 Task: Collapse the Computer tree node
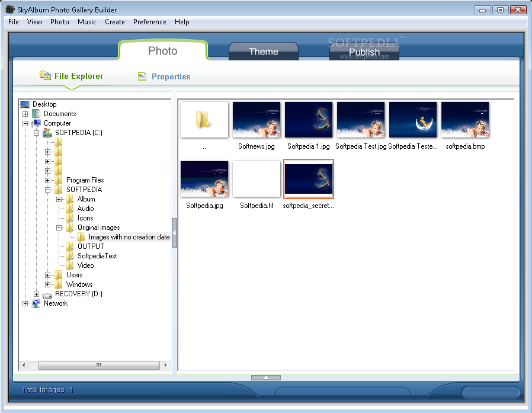pos(25,123)
